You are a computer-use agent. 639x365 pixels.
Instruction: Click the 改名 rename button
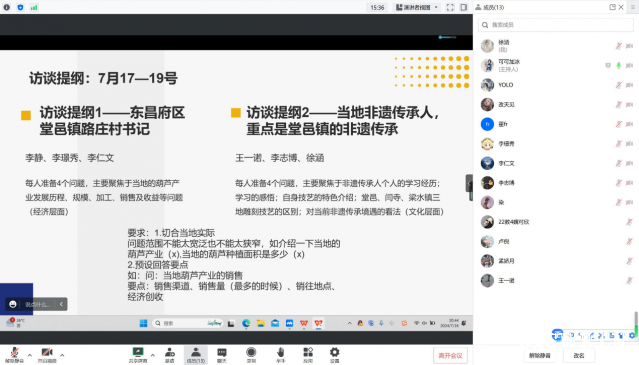click(579, 356)
